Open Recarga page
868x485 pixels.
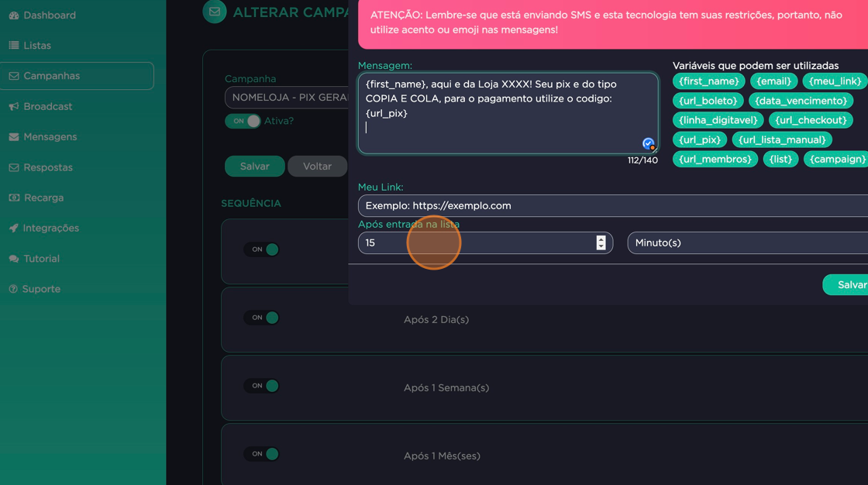36,198
